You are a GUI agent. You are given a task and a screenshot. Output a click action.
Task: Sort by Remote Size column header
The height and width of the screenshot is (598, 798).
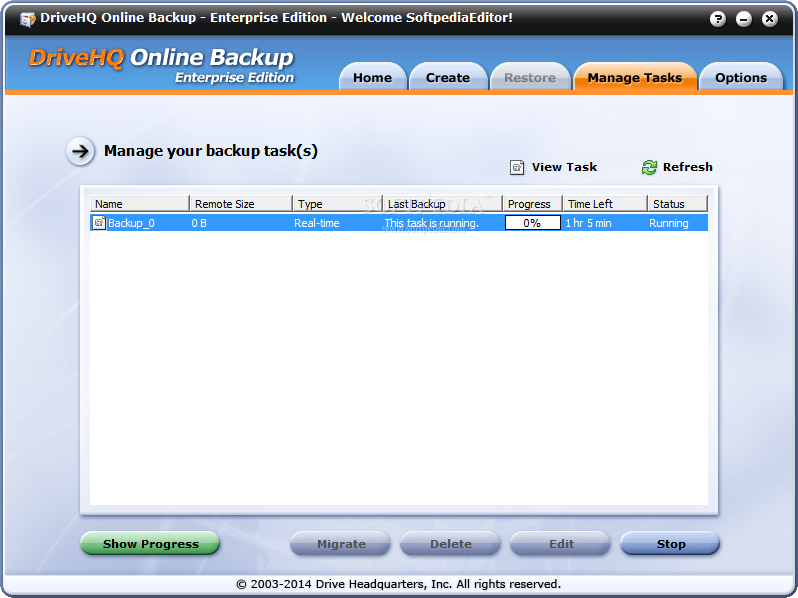coord(241,204)
